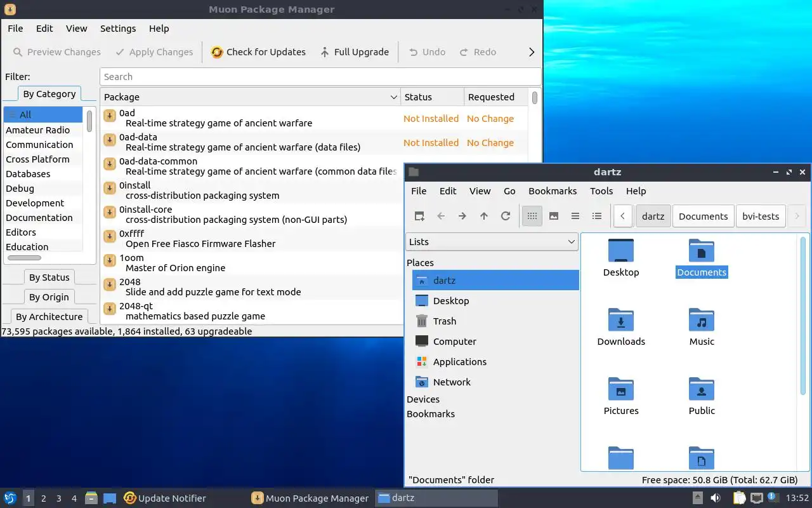Click the volume icon in tray
Viewport: 812px width, 508px height.
point(715,498)
